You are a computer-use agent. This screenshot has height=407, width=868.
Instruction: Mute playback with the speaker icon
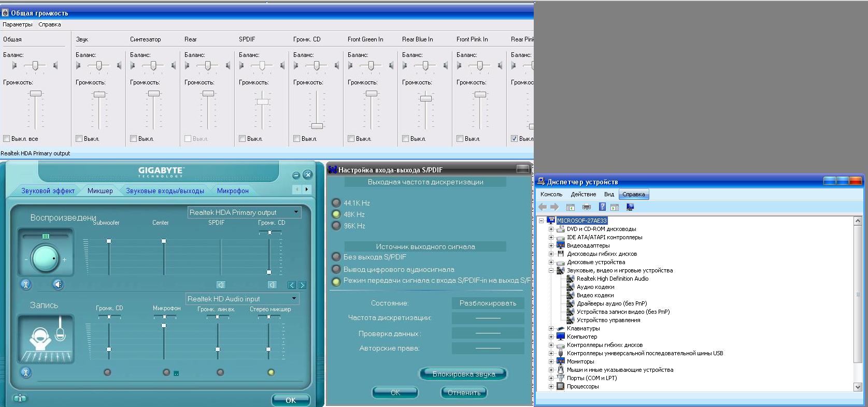[58, 284]
